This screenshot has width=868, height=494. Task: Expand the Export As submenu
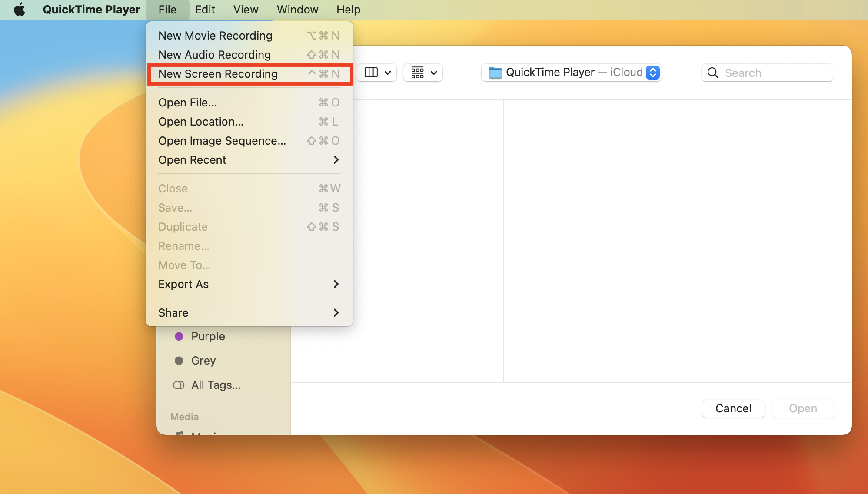pyautogui.click(x=249, y=284)
